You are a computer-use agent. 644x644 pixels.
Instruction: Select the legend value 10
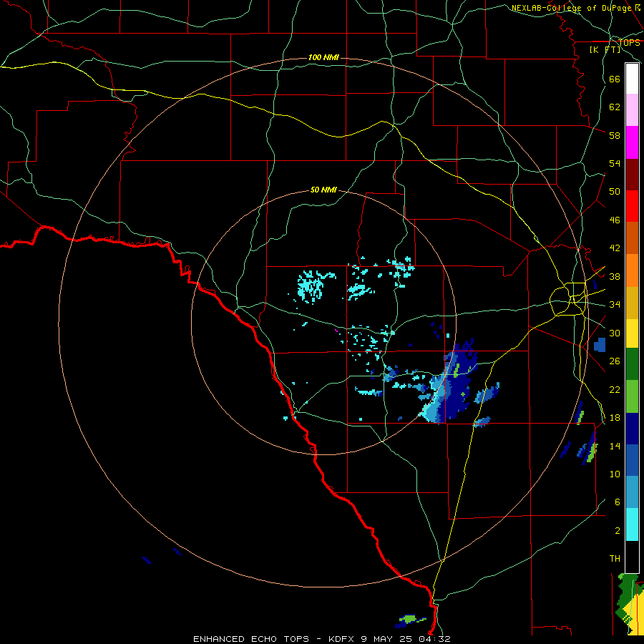tap(615, 474)
